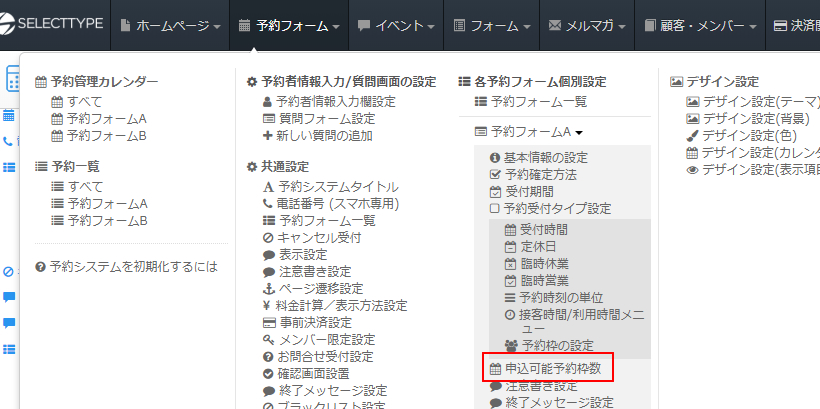The image size is (820, 409).
Task: Open 臨時休業 setting
Action: [537, 263]
